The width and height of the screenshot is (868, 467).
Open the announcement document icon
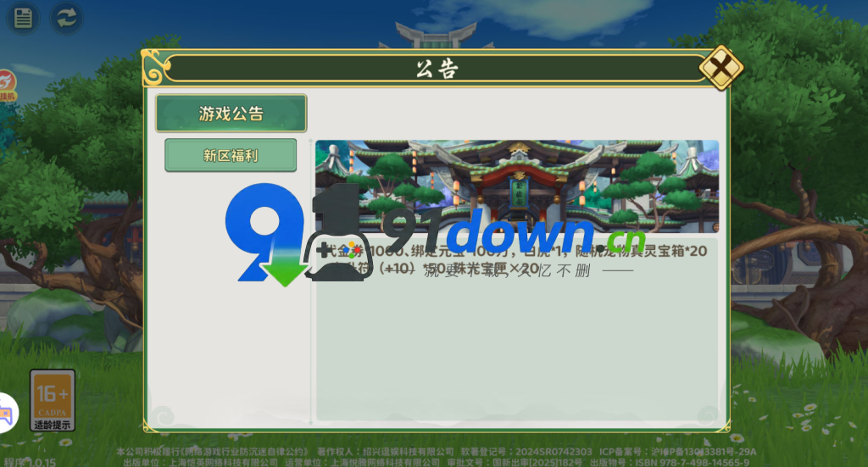pyautogui.click(x=23, y=18)
